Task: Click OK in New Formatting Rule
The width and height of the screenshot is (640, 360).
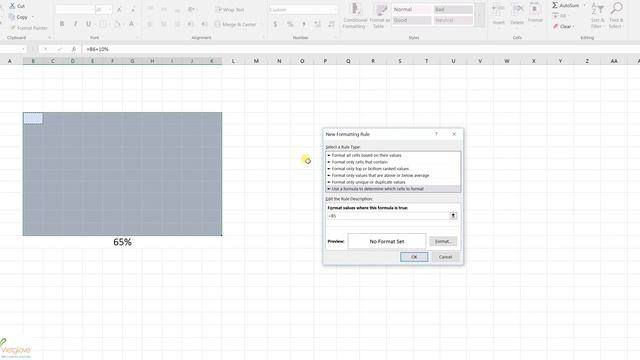Action: [414, 257]
